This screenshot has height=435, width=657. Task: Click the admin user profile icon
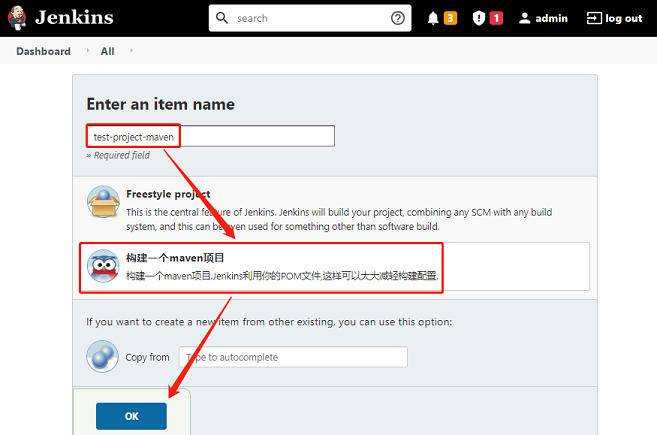pos(524,18)
